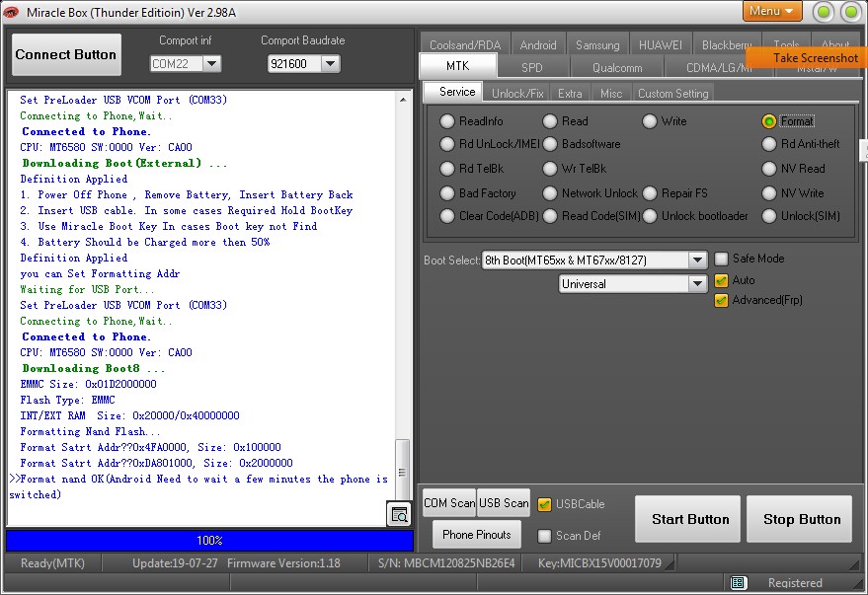Select the Rd TelBk option

[x=446, y=168]
